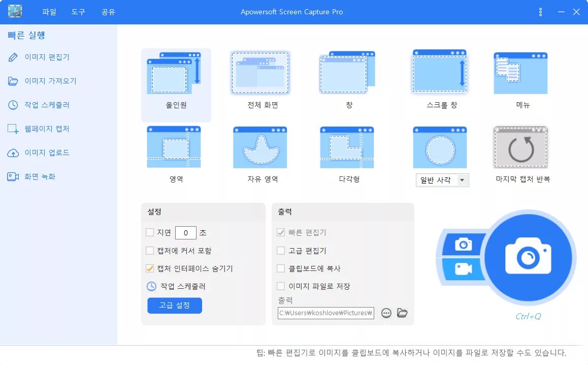
Task: Click the 고급 설정 button
Action: [175, 306]
